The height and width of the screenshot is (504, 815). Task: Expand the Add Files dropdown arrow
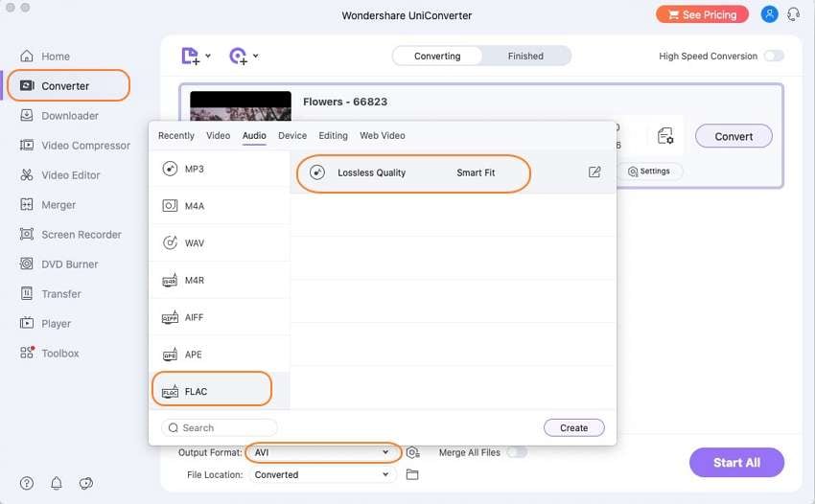point(208,57)
